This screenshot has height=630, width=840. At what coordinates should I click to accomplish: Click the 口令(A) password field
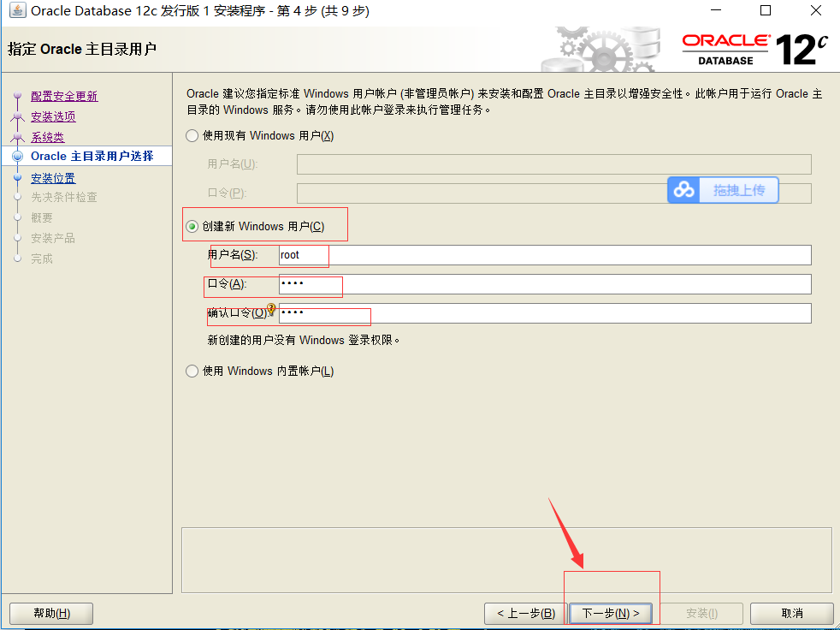click(x=545, y=284)
